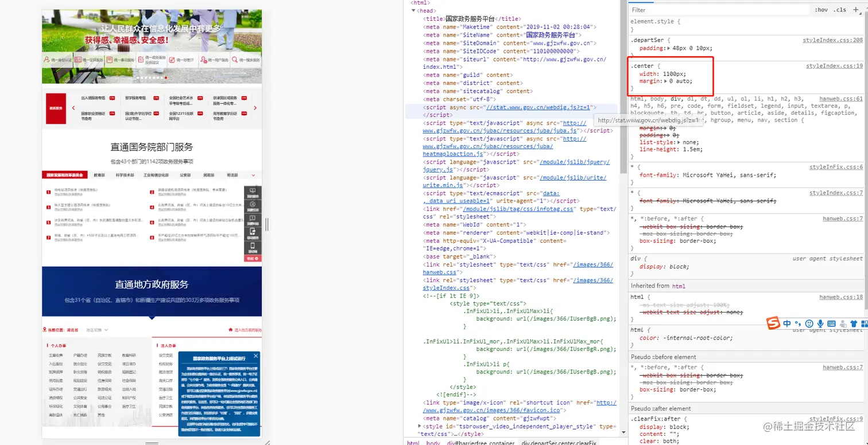This screenshot has width=868, height=445.
Task: Open styleIndex.css:208 source link
Action: 832,40
